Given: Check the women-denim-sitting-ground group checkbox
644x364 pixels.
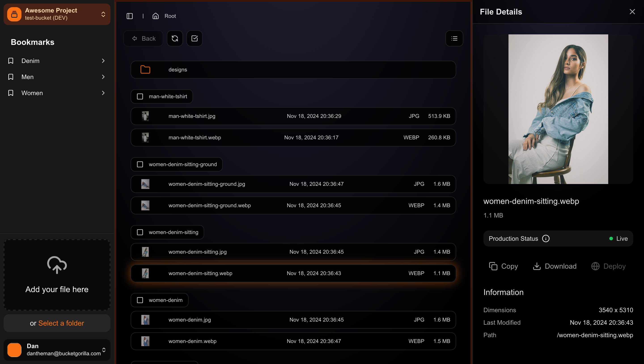Looking at the screenshot, I should [x=140, y=164].
